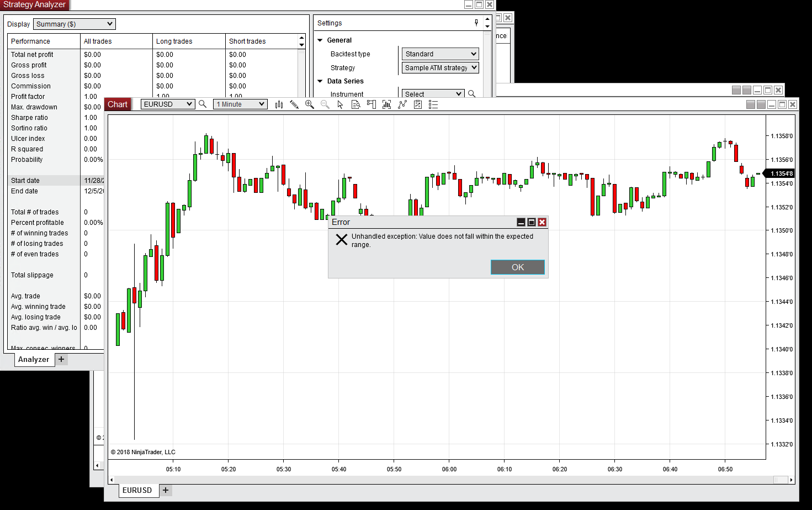
Task: Click Settings panel scroll up arrow
Action: [x=487, y=20]
